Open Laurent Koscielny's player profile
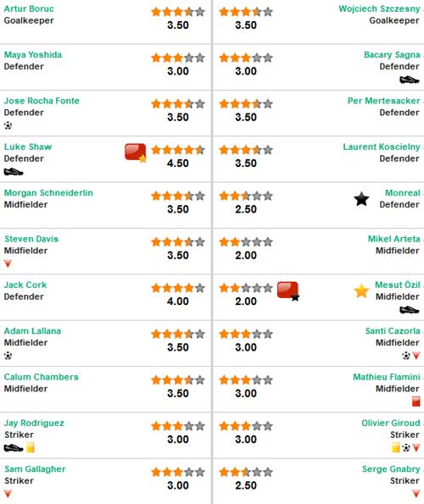 click(382, 147)
